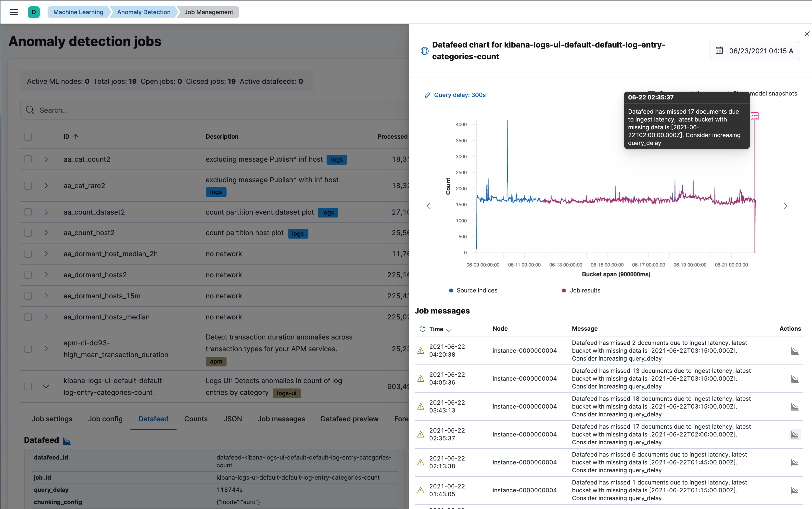Expand the aa_dormant_hosts2 job row
The width and height of the screenshot is (812, 509).
pos(46,275)
